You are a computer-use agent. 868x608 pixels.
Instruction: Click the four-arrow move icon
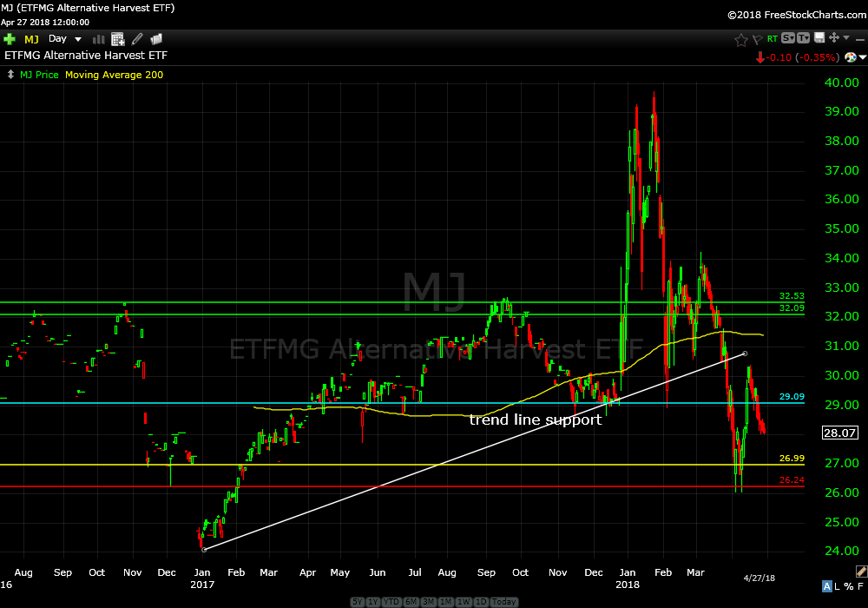(833, 38)
